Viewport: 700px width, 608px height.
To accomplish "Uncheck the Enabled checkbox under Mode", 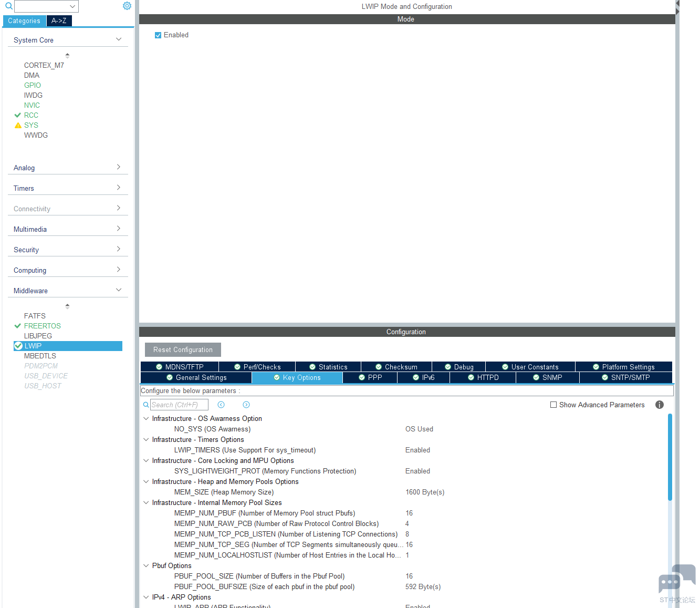I will tap(158, 35).
